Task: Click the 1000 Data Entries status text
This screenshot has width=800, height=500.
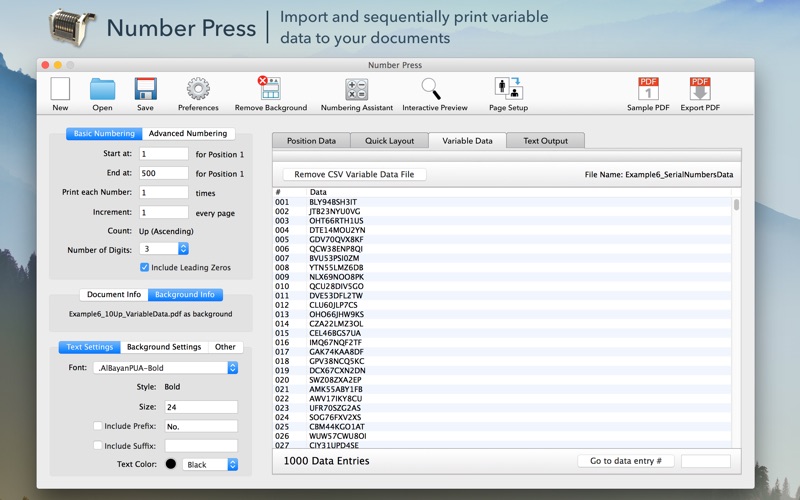Action: [x=327, y=461]
